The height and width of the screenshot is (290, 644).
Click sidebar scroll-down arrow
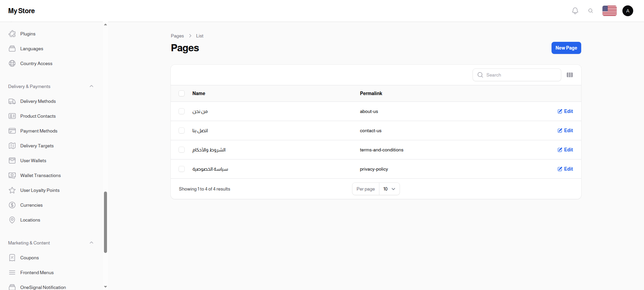coord(105,287)
